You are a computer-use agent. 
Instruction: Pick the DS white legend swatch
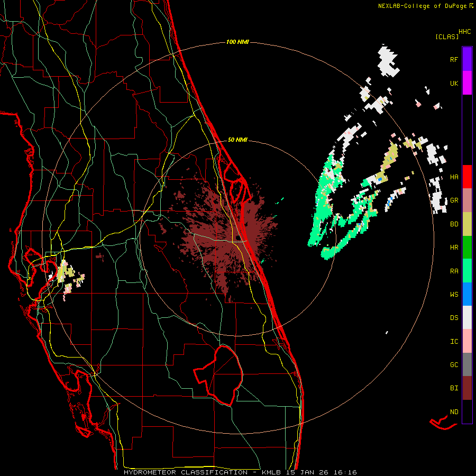pyautogui.click(x=467, y=317)
